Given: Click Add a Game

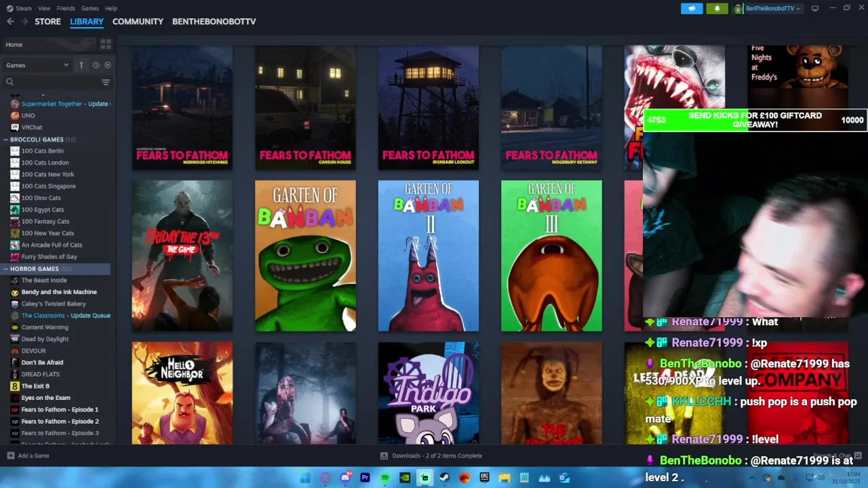Looking at the screenshot, I should tap(28, 455).
